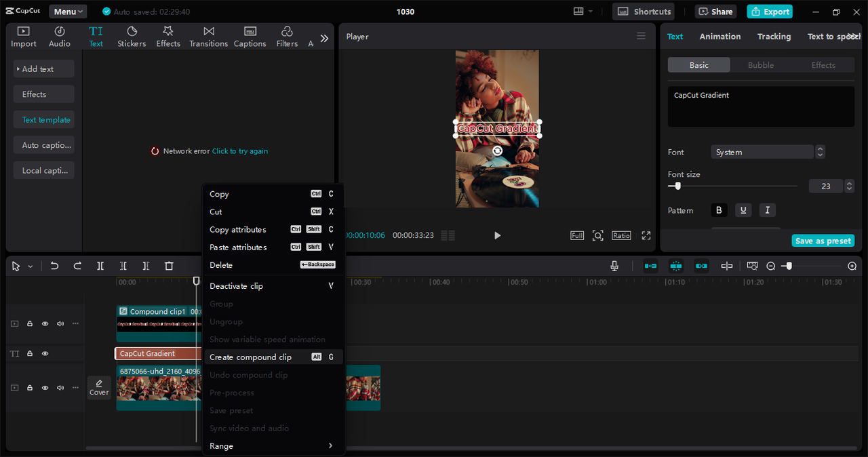868x457 pixels.
Task: Lock the main video track
Action: point(30,388)
